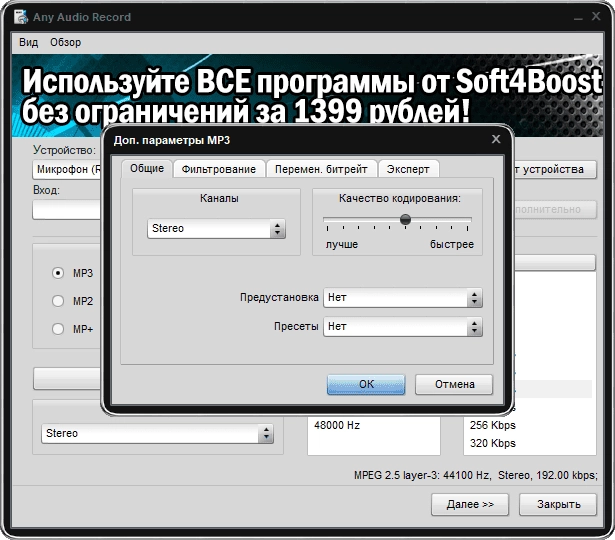615x540 pixels.
Task: Expand the Предустановка dropdown
Action: click(403, 298)
